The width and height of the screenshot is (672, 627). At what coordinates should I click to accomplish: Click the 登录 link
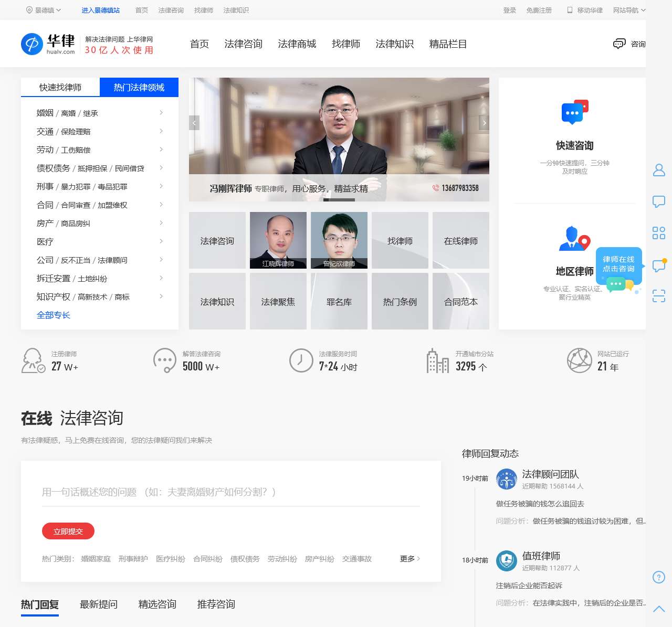pos(510,10)
